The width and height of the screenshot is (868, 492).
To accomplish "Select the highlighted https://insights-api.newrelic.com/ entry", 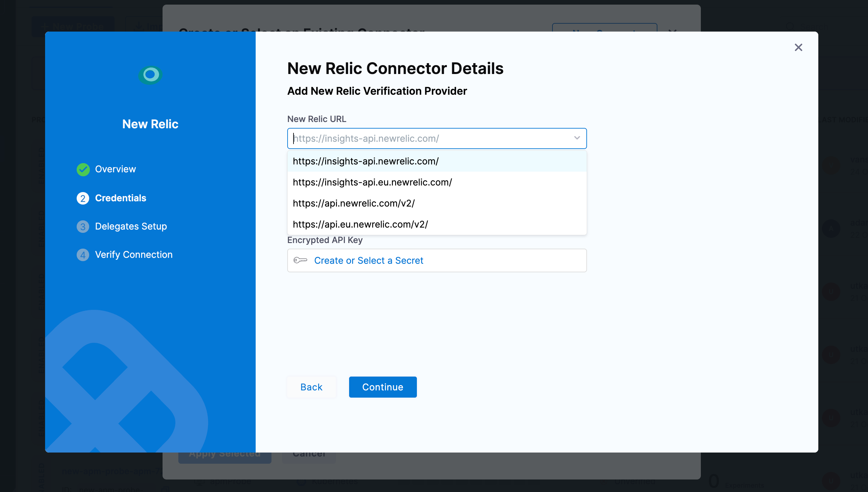I will 365,161.
